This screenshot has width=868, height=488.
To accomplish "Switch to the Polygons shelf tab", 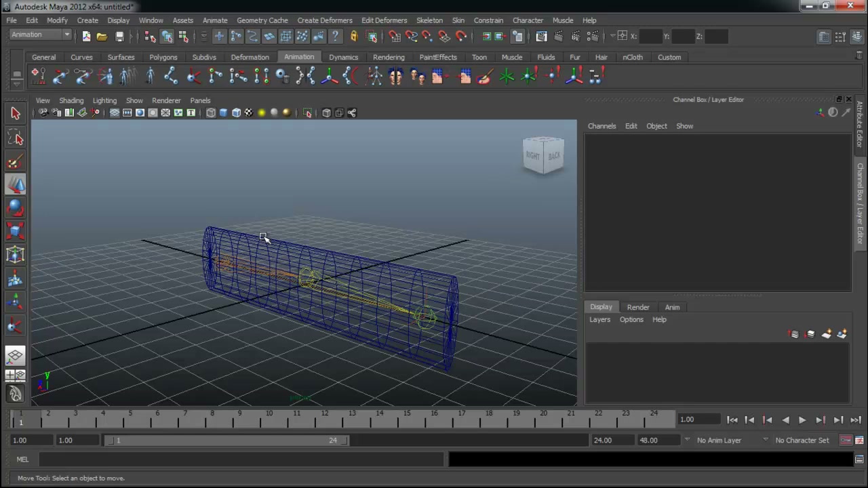I will [x=163, y=58].
